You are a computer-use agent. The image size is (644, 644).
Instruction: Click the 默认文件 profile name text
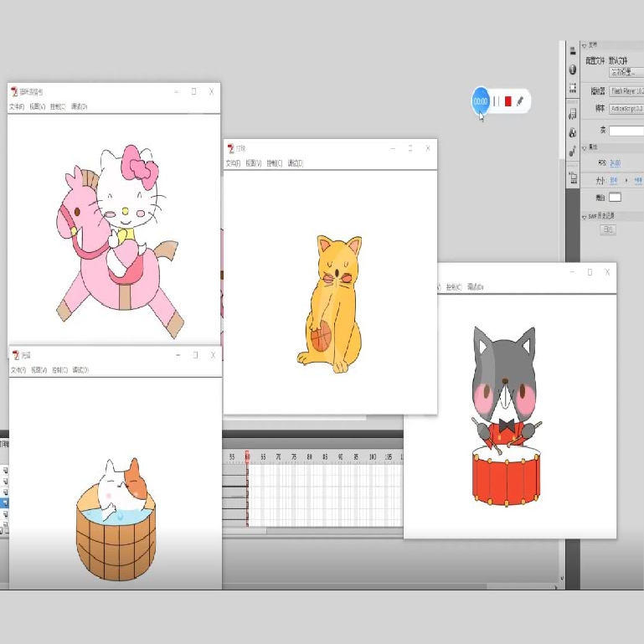pos(618,61)
